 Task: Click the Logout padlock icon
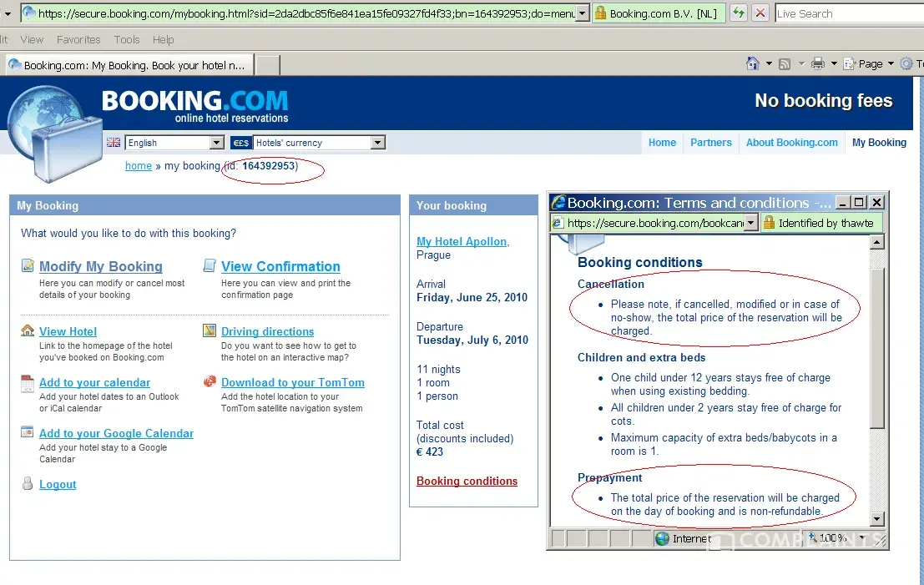point(28,484)
